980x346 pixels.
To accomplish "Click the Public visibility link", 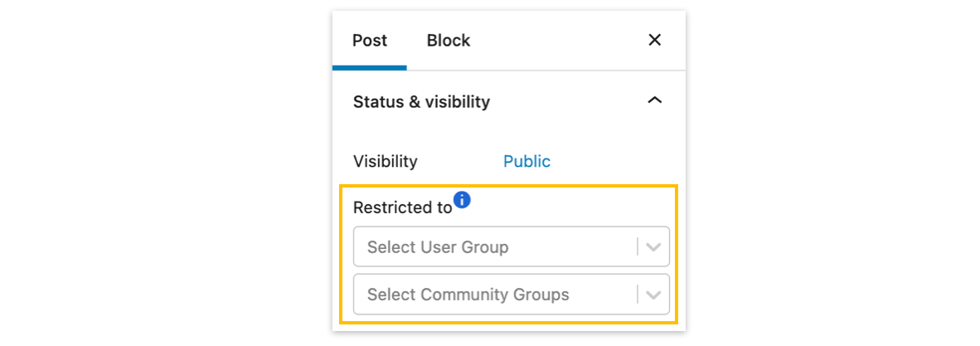I will coord(526,161).
